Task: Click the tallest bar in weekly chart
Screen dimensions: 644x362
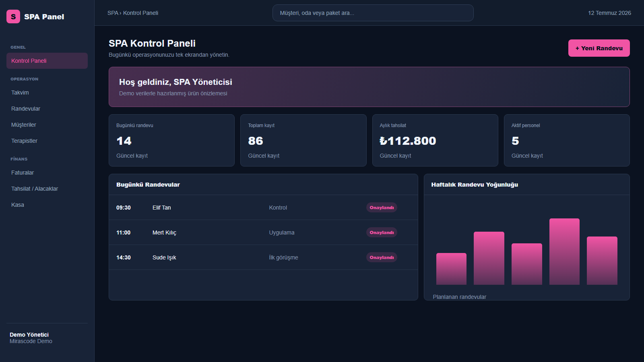Action: [564, 251]
